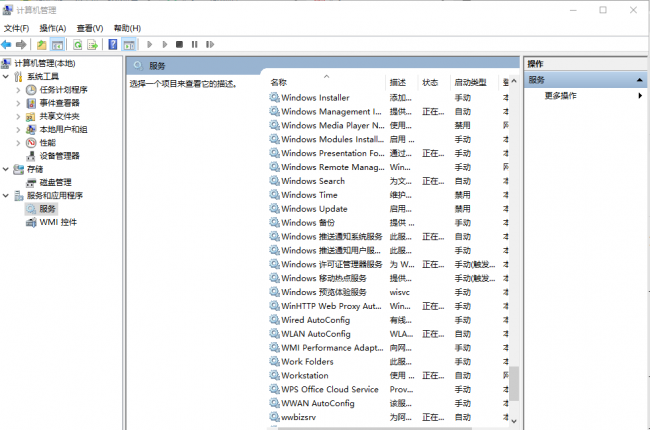Image resolution: width=650 pixels, height=430 pixels.
Task: Select Shared Folders (共享文件夹) in tree
Action: coord(59,116)
